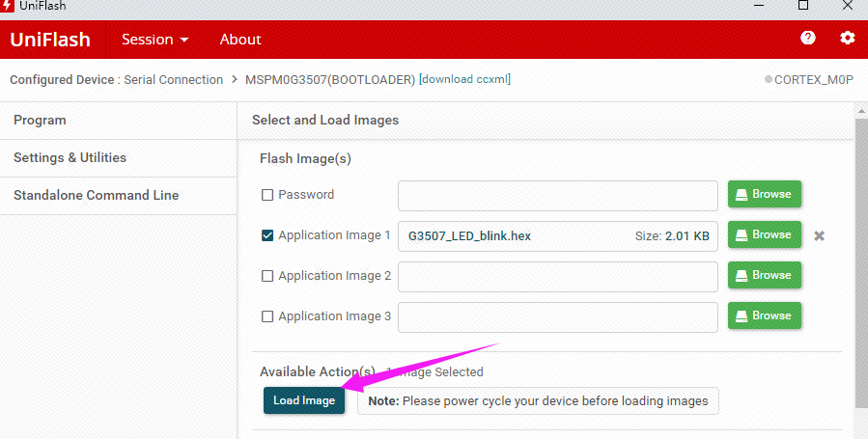Open the Session dropdown menu
The image size is (868, 439).
pyautogui.click(x=155, y=40)
